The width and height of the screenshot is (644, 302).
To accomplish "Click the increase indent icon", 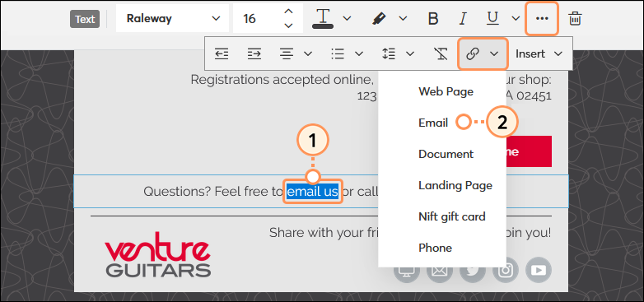I will [x=254, y=53].
